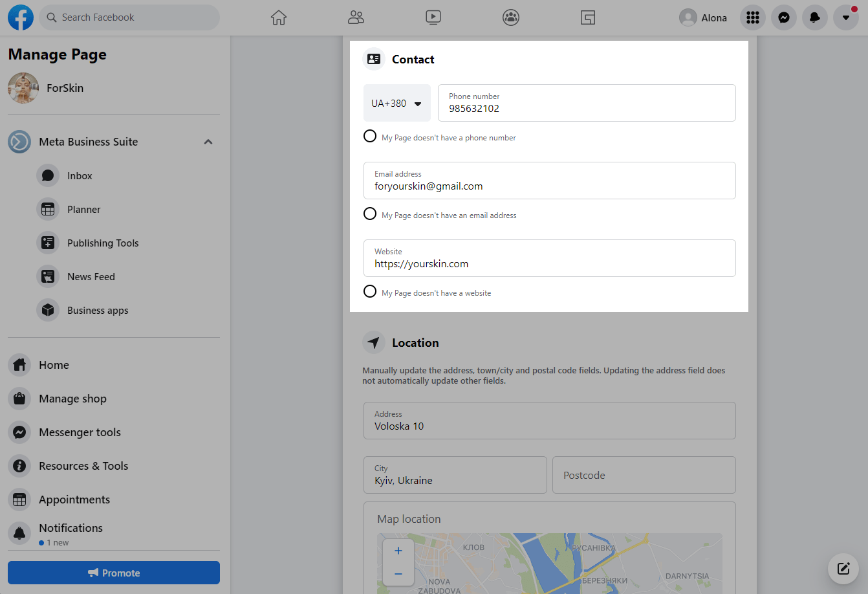The height and width of the screenshot is (594, 868).
Task: Click the Postcode input field
Action: [x=644, y=475]
